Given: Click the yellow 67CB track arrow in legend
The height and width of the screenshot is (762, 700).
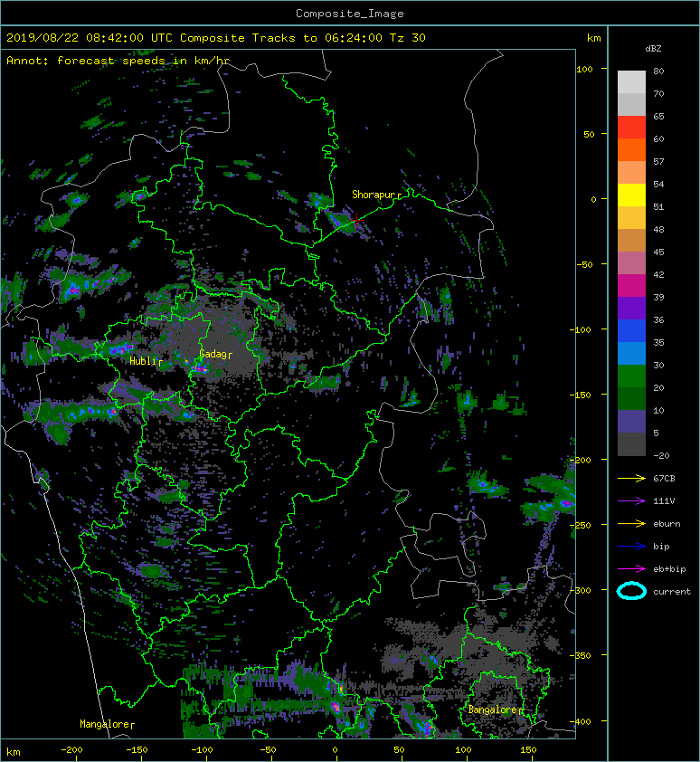Looking at the screenshot, I should coord(631,478).
